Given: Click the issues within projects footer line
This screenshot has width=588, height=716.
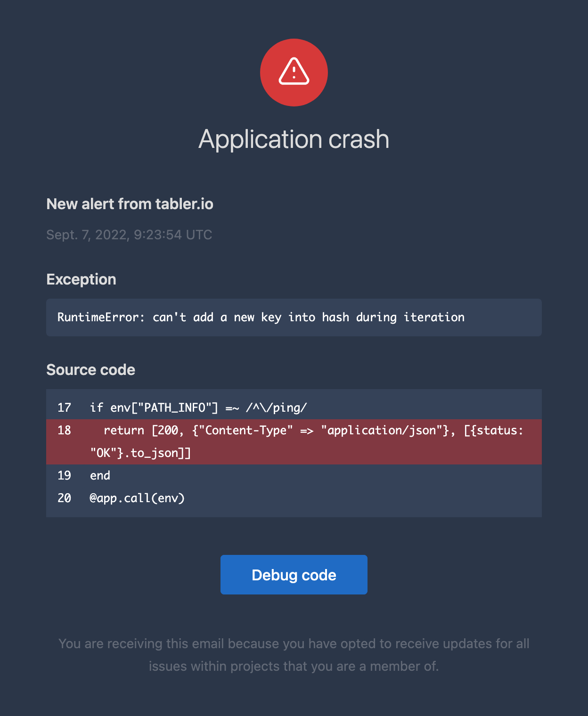Looking at the screenshot, I should point(294,666).
